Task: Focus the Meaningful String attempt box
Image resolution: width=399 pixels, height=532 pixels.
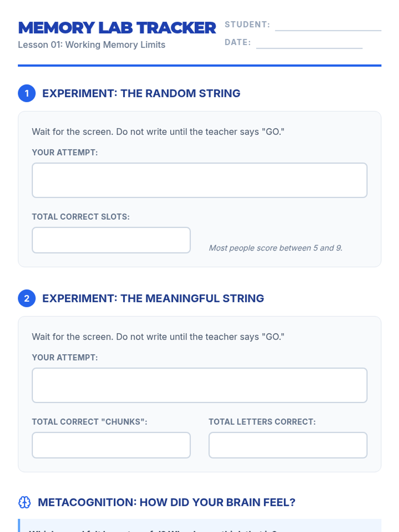Action: coord(199,385)
